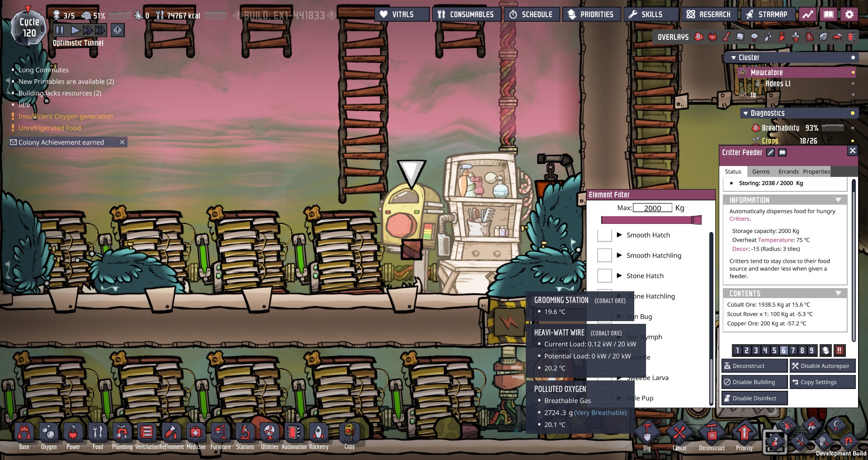Screen dimensions: 868x460
Task: Open the Refinement build category
Action: click(171, 436)
